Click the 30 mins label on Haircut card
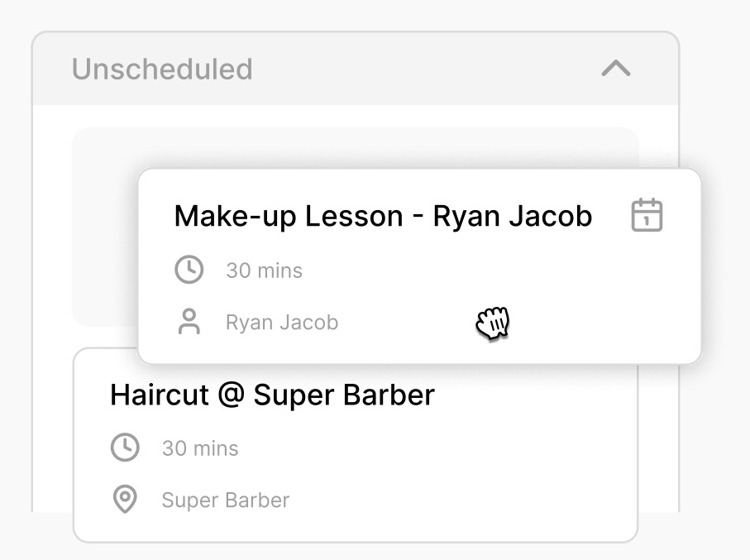The width and height of the screenshot is (750, 560). [198, 448]
